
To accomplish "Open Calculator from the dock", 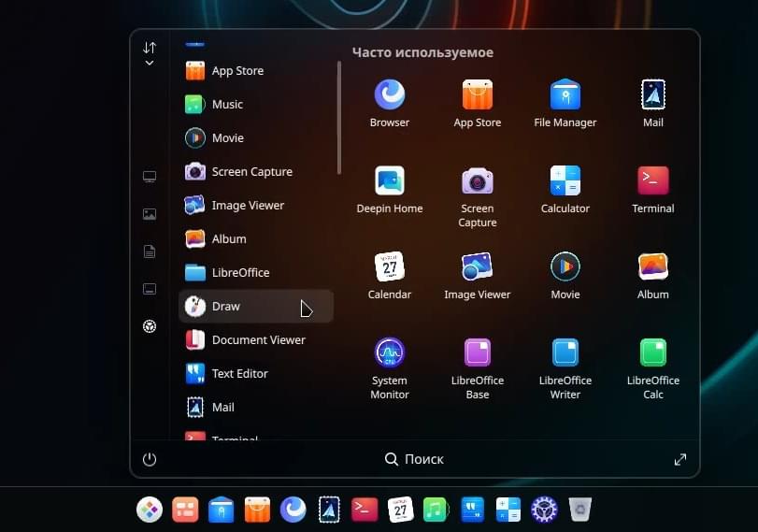I will [508, 510].
